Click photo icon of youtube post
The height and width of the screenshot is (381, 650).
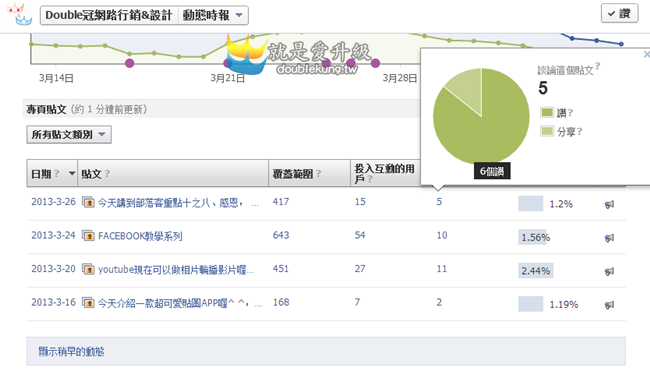click(x=88, y=269)
